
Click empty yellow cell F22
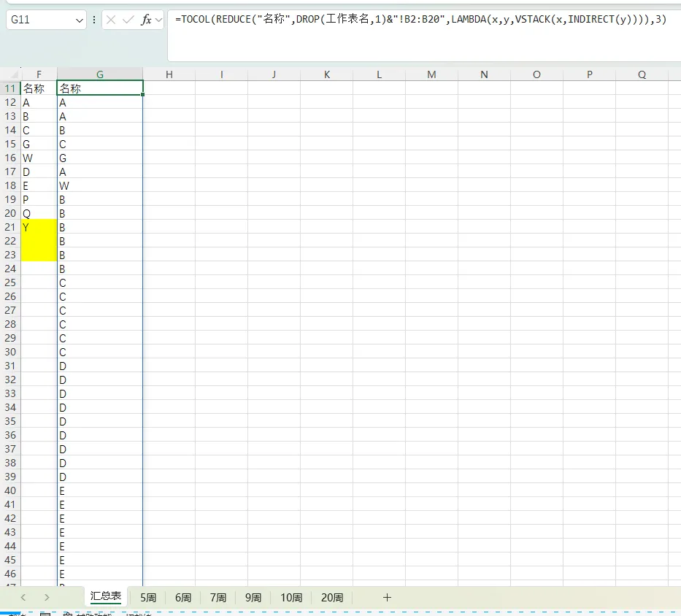coord(39,241)
